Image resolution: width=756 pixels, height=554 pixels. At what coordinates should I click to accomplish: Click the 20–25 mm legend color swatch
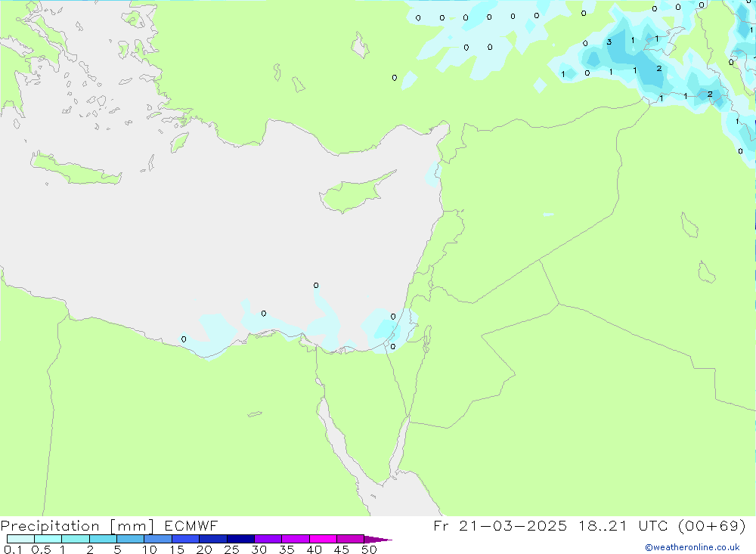tap(212, 539)
